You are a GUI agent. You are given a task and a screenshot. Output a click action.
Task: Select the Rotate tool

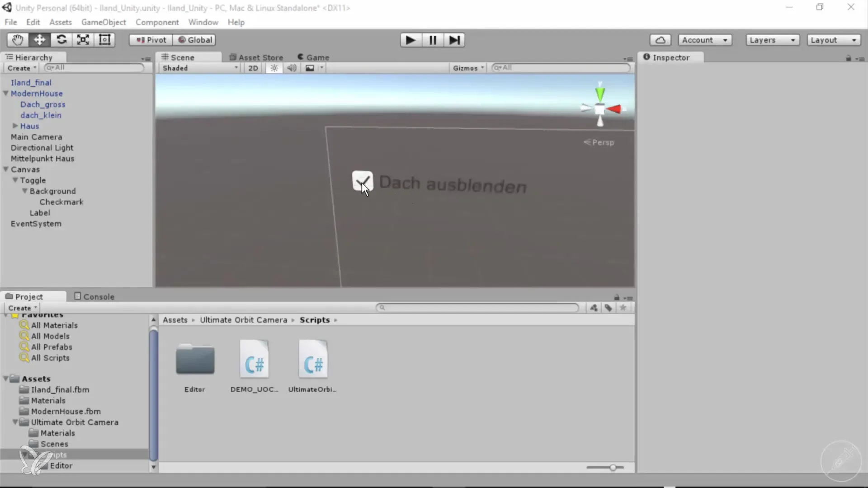[61, 40]
